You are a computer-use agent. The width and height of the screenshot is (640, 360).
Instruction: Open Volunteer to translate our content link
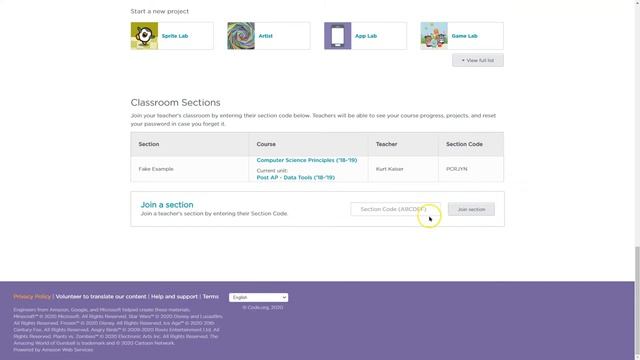[101, 297]
